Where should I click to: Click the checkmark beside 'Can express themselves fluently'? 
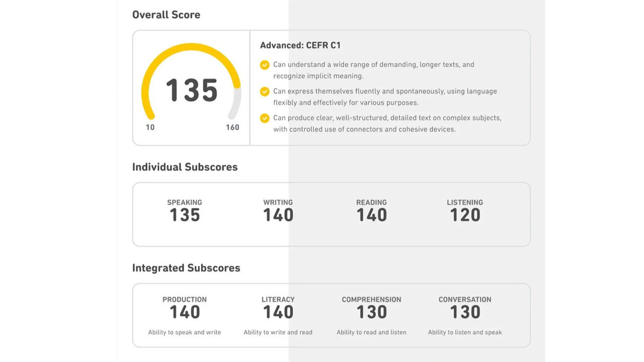(x=265, y=92)
